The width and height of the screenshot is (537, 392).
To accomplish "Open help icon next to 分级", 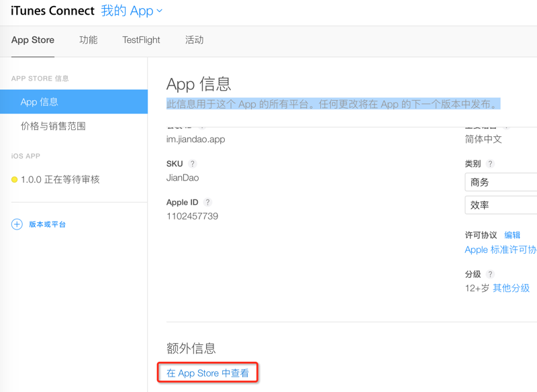I will click(x=491, y=275).
